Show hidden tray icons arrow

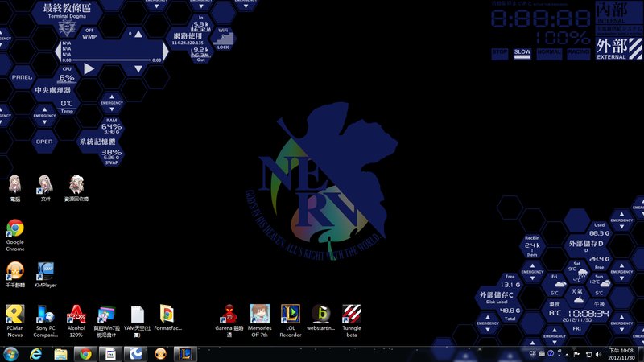(x=567, y=354)
